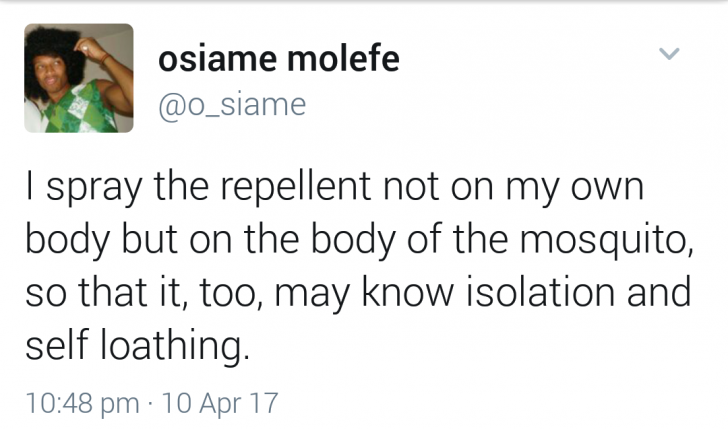The width and height of the screenshot is (728, 429).
Task: Open the 10:48 pm timestamp permalink
Action: pyautogui.click(x=82, y=403)
